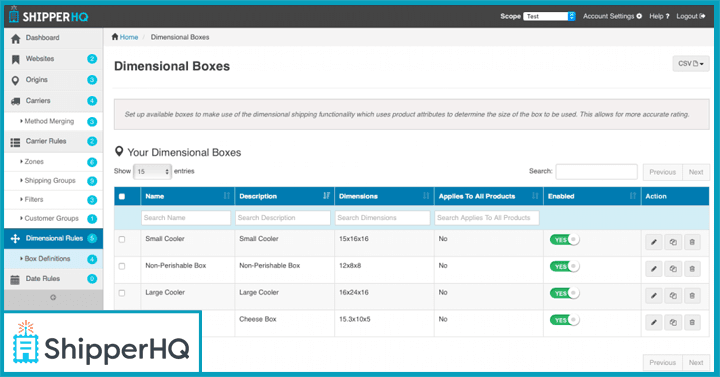
Task: Toggle Enabled switch for Large Cooler
Action: point(564,293)
